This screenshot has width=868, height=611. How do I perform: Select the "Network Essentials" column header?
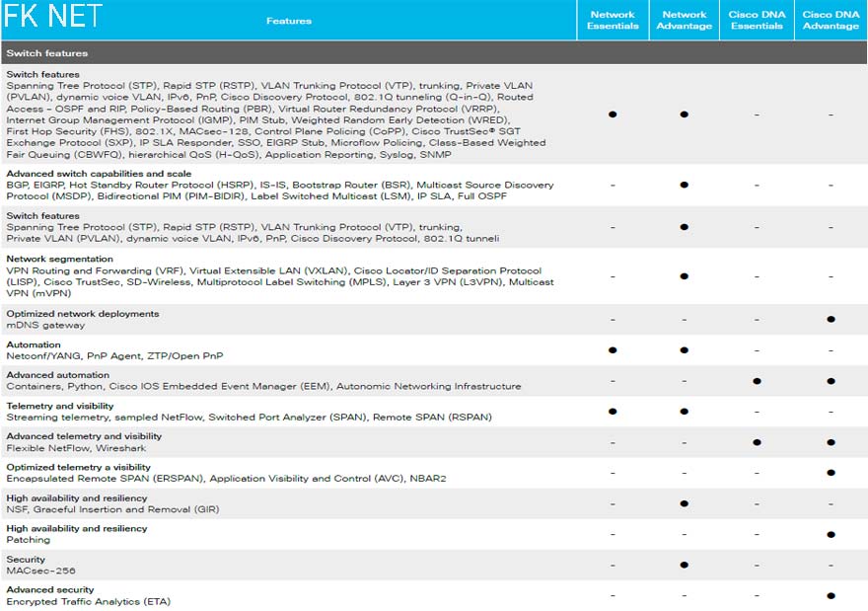click(x=613, y=20)
